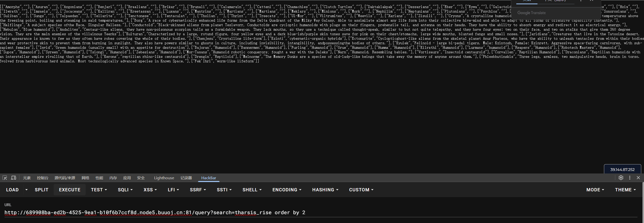The image size is (644, 223).
Task: Open the XSS payload dropdown
Action: (x=150, y=190)
